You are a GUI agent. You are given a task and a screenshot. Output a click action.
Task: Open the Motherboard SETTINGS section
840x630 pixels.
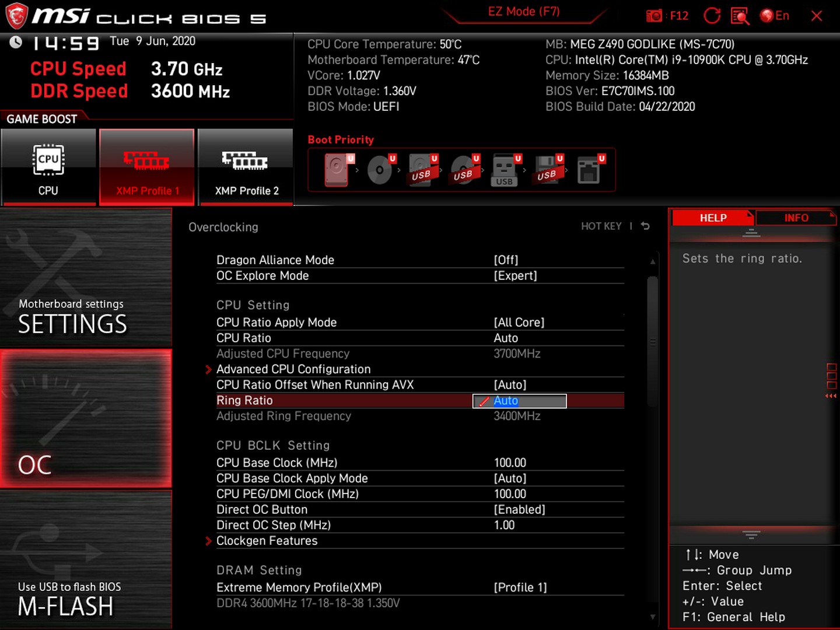pos(86,279)
